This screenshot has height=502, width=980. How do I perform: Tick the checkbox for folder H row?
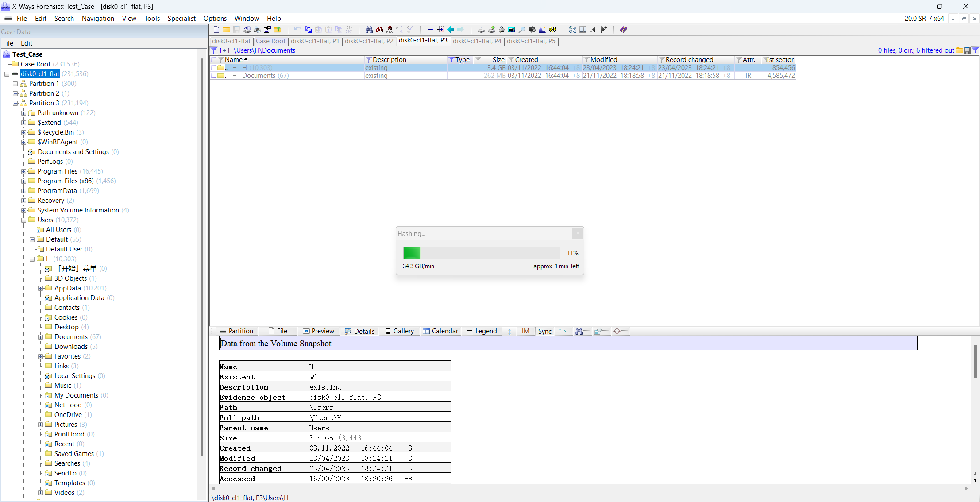coord(214,68)
